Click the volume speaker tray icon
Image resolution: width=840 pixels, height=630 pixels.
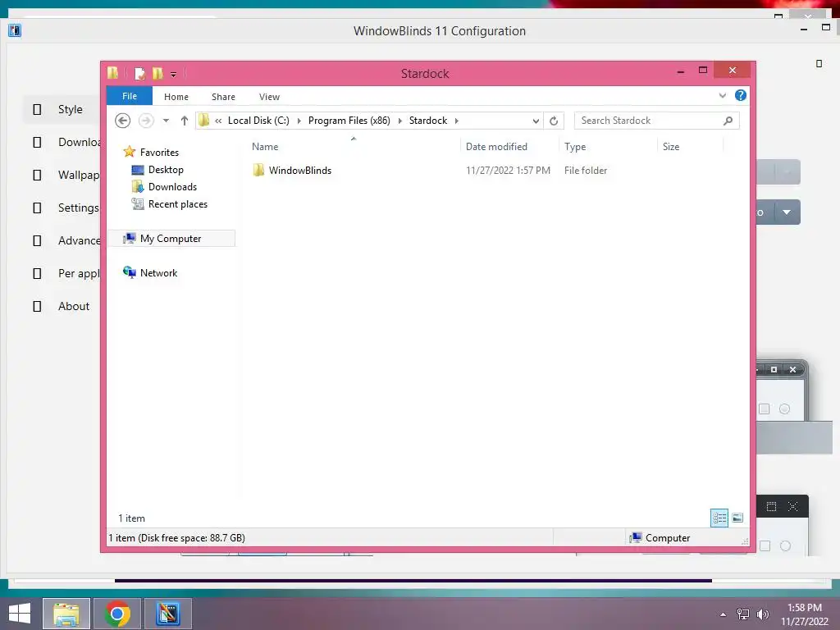point(762,614)
